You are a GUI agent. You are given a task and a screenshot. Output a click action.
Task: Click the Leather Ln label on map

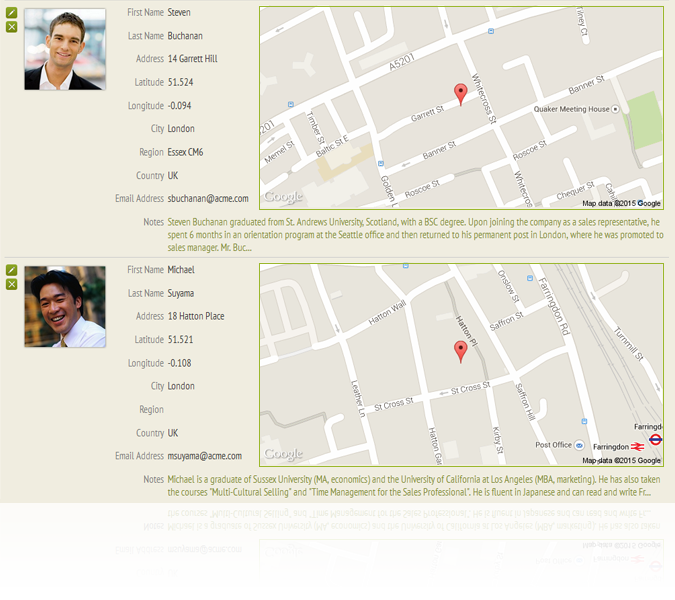tap(358, 398)
